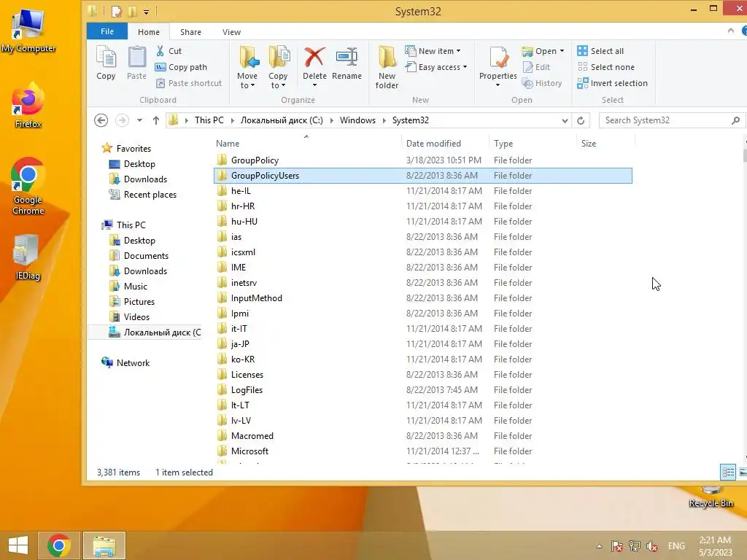Viewport: 747px width, 560px height.
Task: Click the Cut scissors button
Action: tap(169, 51)
